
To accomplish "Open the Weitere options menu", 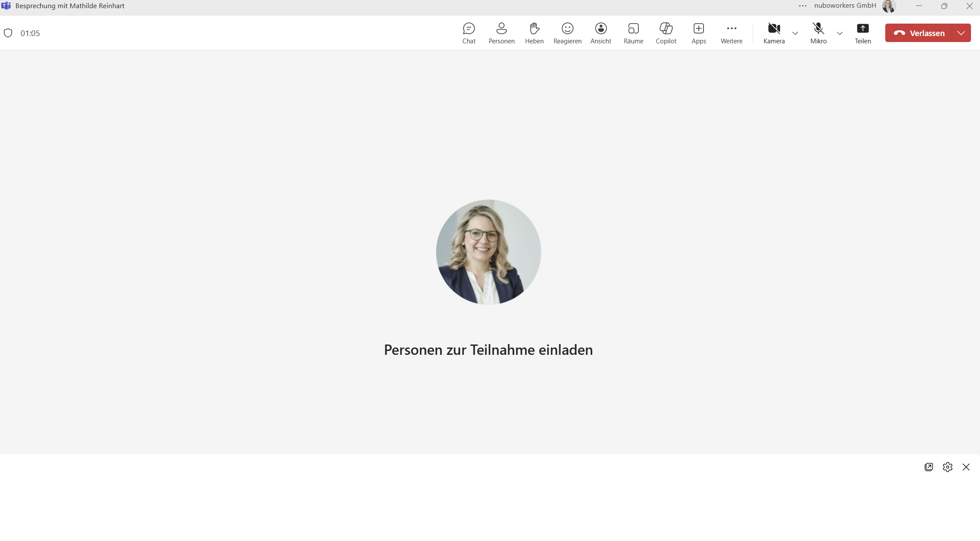I will point(731,33).
